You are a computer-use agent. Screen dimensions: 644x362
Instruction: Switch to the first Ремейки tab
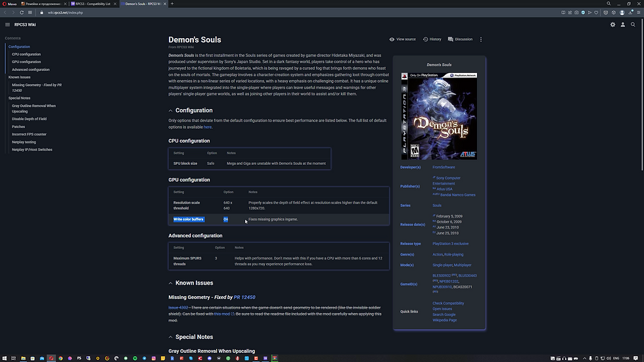(43, 4)
